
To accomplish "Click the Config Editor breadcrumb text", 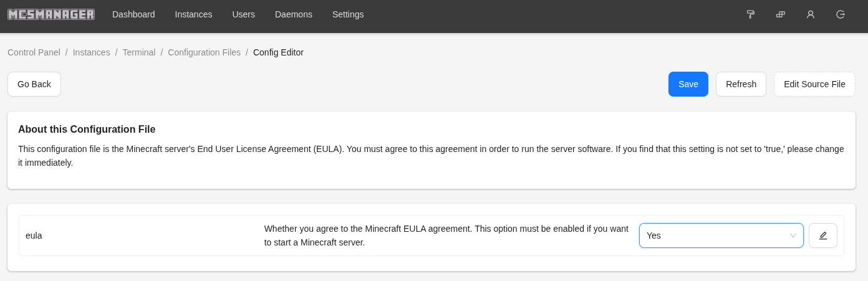I will pos(278,52).
